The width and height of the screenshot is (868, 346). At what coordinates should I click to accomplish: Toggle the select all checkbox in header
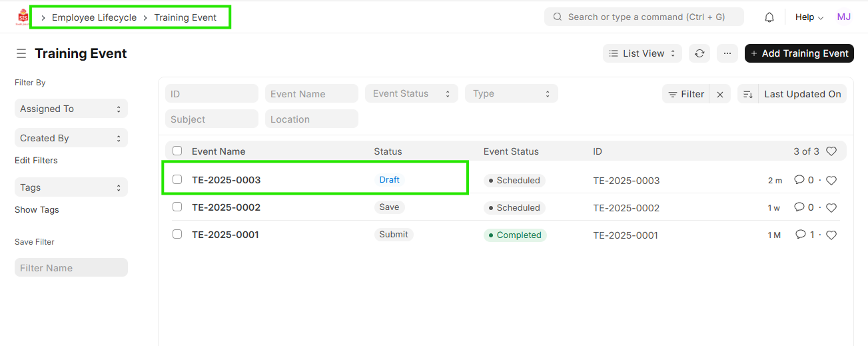click(x=177, y=151)
